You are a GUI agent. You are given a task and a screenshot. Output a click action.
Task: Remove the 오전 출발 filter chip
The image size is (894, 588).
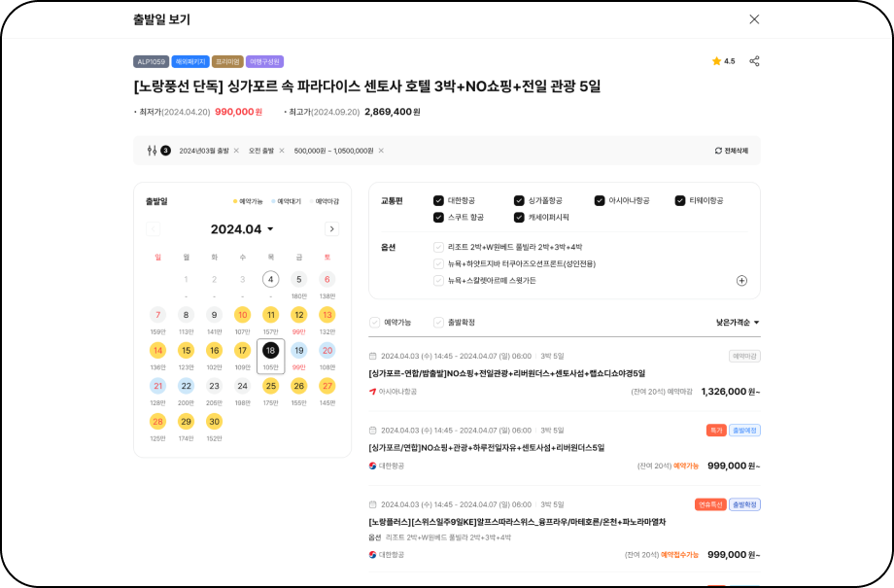[282, 151]
